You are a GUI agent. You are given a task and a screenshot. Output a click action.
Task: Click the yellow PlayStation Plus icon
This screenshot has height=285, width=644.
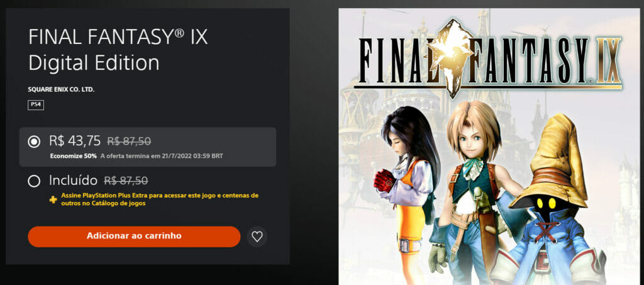(53, 199)
